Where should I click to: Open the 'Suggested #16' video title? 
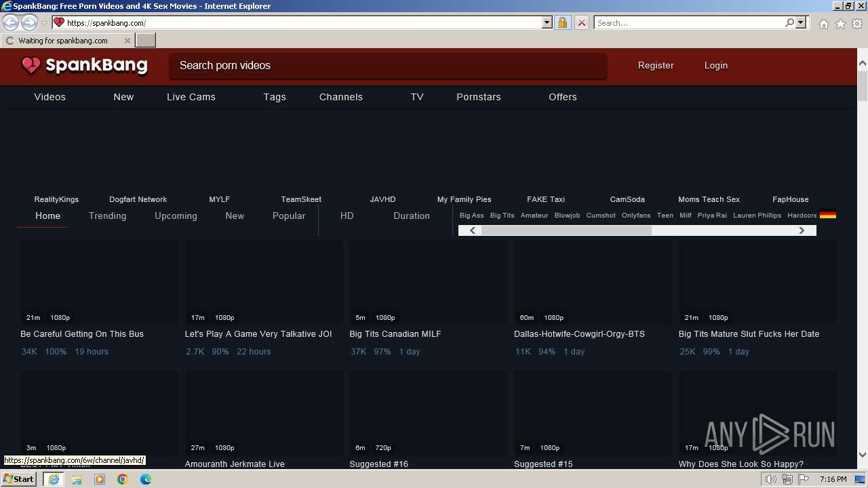(x=379, y=464)
